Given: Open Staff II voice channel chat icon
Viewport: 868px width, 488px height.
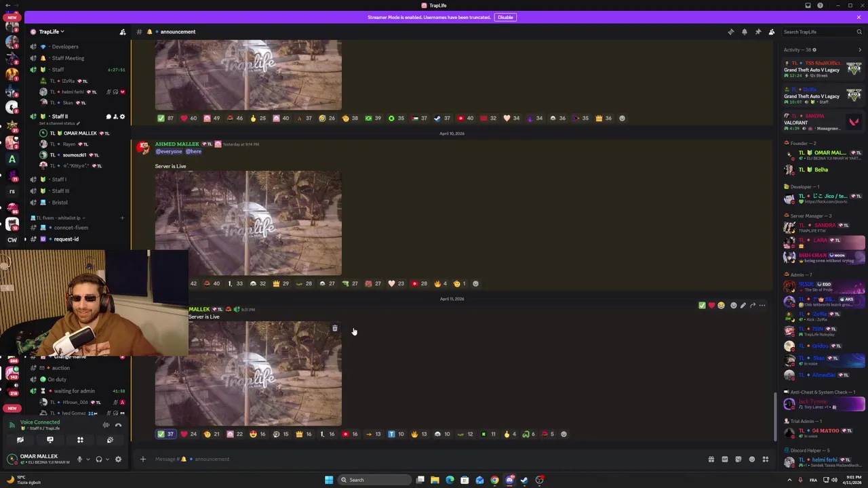Looking at the screenshot, I should click(108, 117).
